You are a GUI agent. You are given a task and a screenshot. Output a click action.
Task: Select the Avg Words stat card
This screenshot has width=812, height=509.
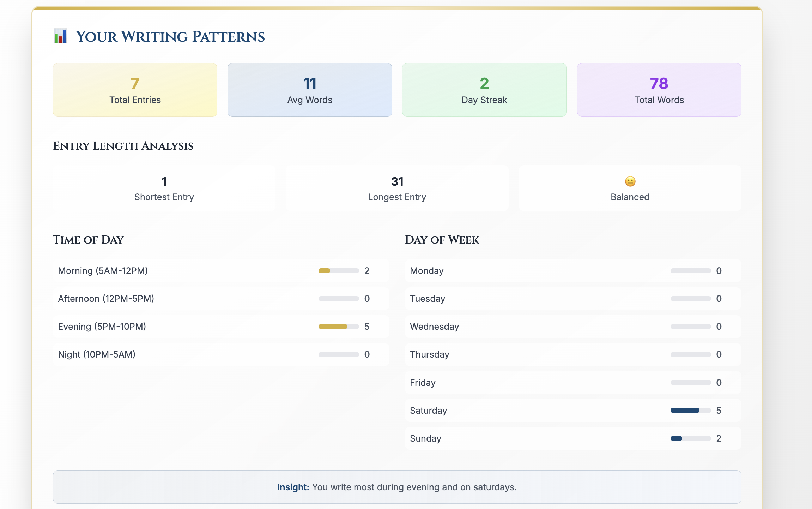(310, 90)
